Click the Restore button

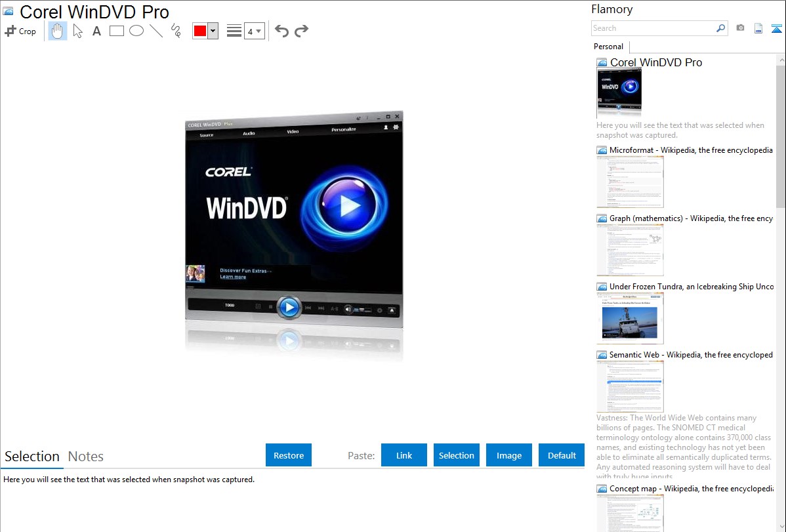[289, 455]
